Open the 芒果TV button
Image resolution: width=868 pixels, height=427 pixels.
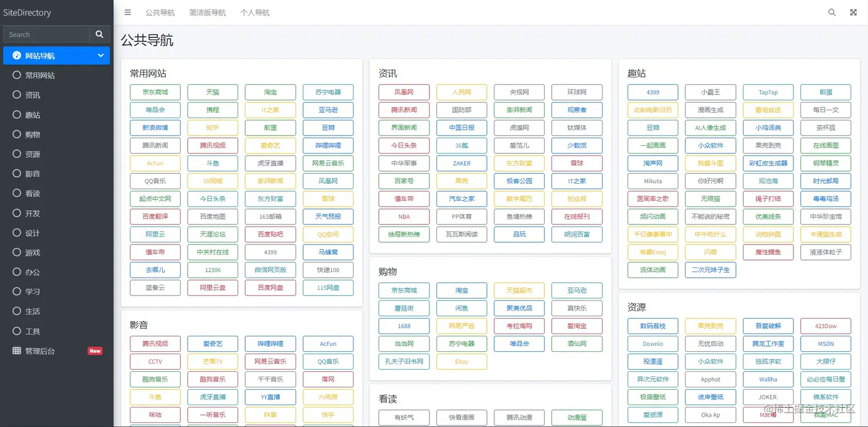[x=212, y=362]
